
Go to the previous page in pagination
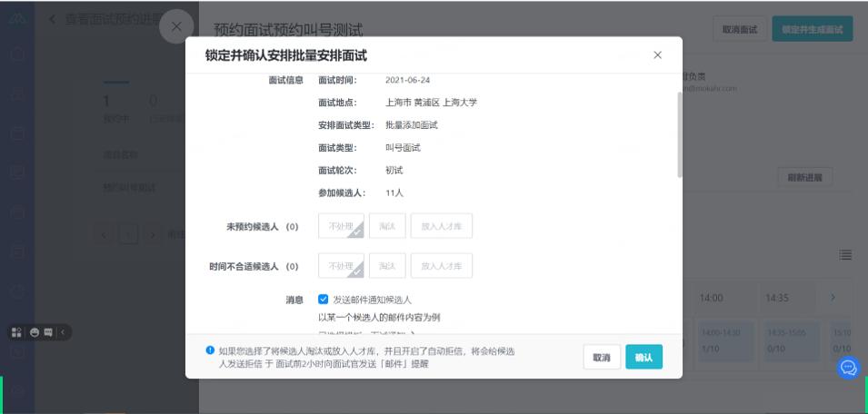tap(105, 234)
